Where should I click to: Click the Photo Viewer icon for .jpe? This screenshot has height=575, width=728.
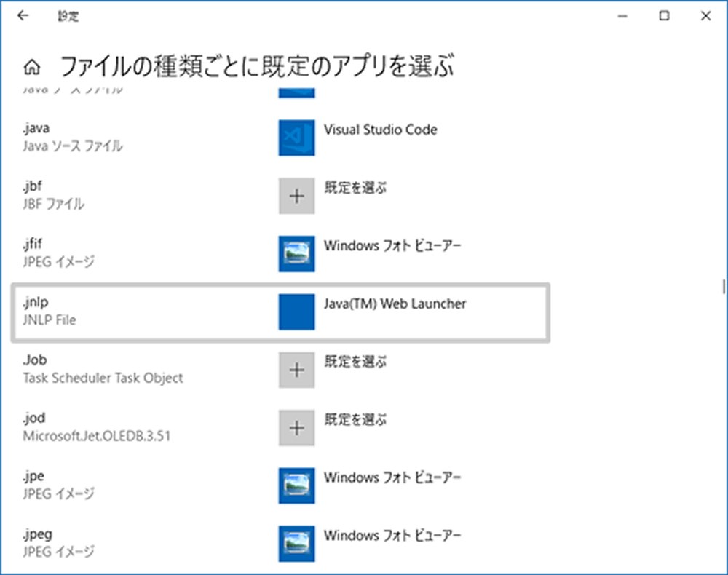pyautogui.click(x=297, y=486)
